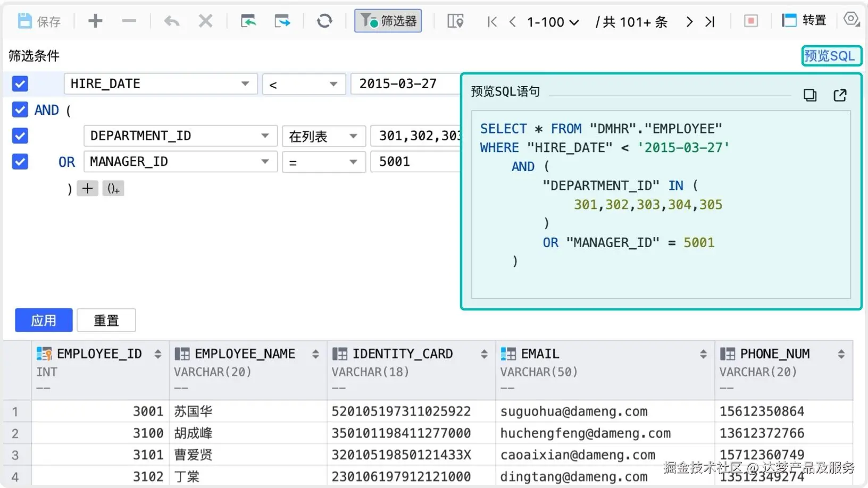The height and width of the screenshot is (488, 868).
Task: Open the SQL preview in external editor icon
Action: click(840, 95)
